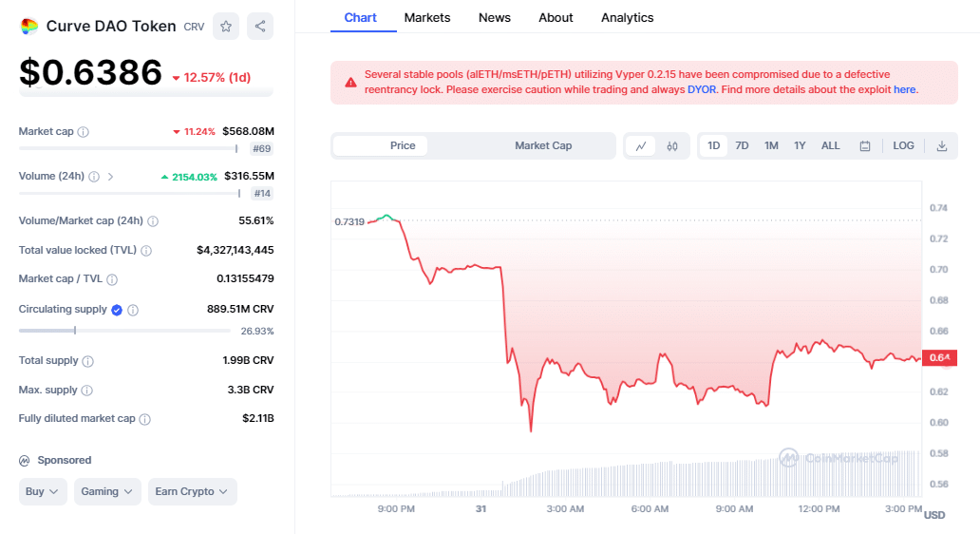Screen dimensions: 980x534
Task: Click market cap rank #69 badge
Action: [262, 149]
